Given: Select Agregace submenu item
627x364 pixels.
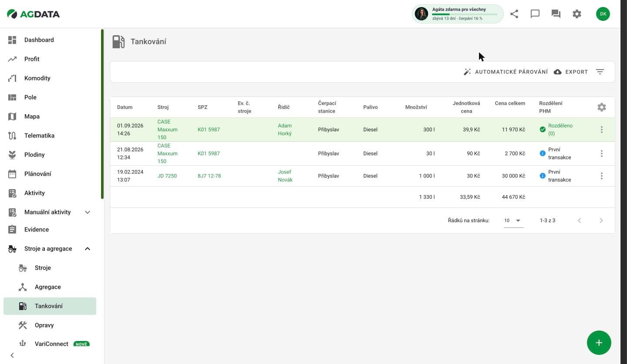Looking at the screenshot, I should click(50, 287).
